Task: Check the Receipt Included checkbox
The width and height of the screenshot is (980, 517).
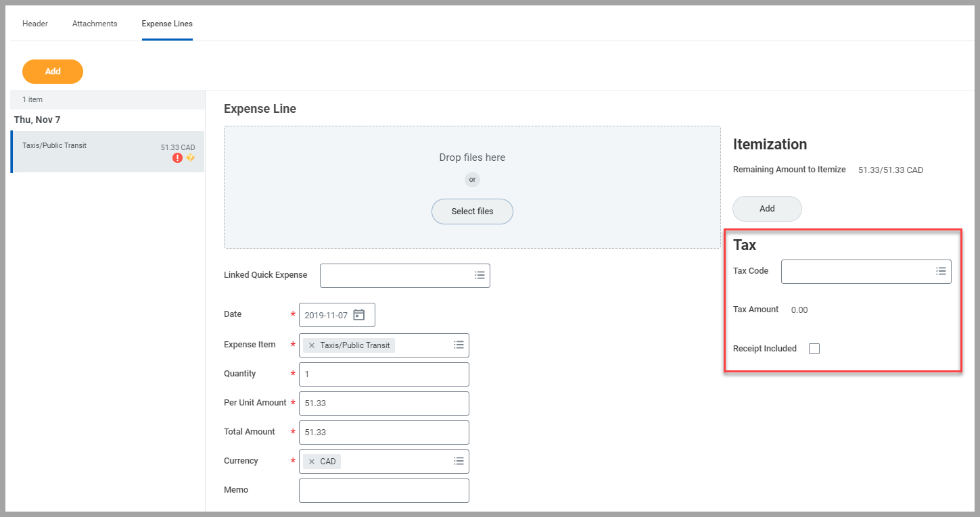Action: coord(814,348)
